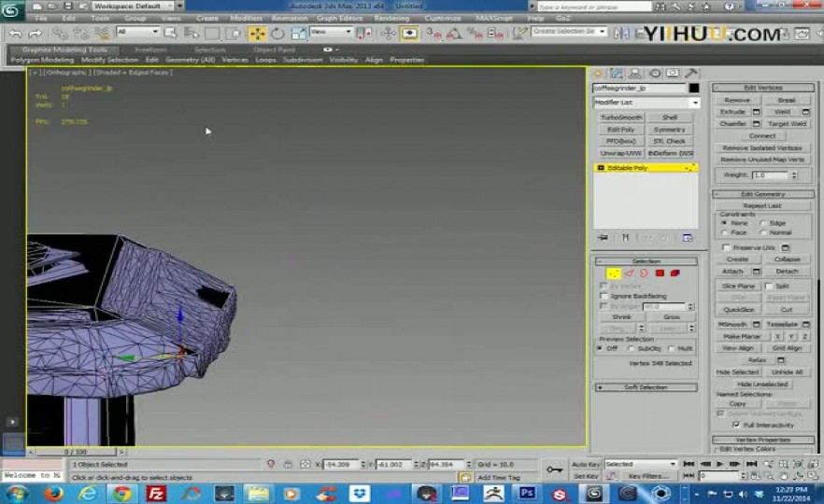Select Element sub-object level icon
824x504 pixels.
click(x=675, y=273)
